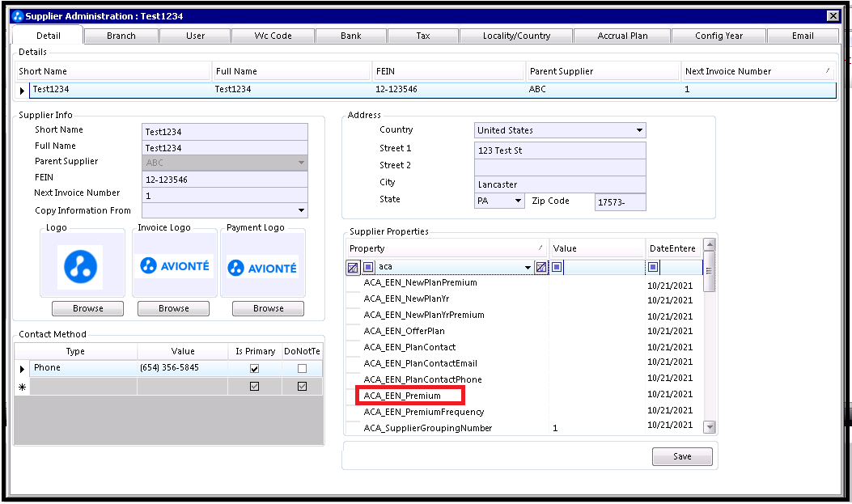Go to the Bank tab
The image size is (852, 504).
click(351, 36)
